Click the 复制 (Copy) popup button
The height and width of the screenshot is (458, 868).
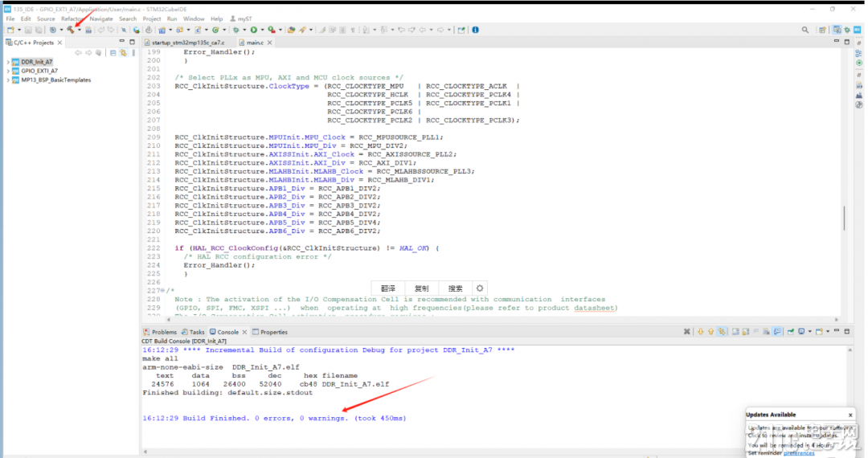point(421,288)
